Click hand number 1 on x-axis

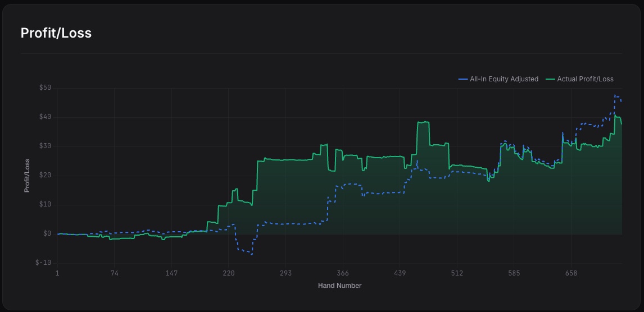57,273
